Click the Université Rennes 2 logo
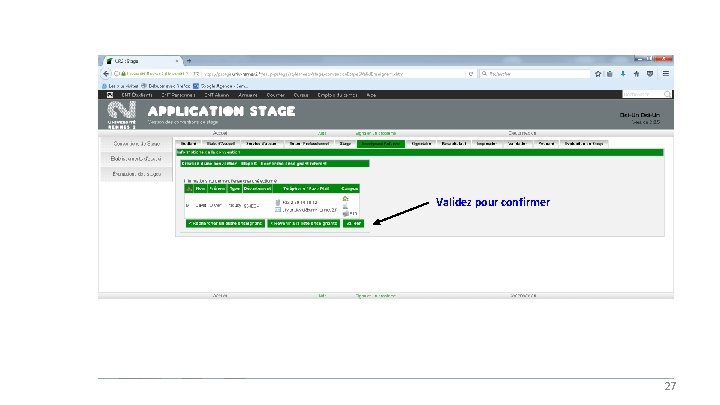The width and height of the screenshot is (720, 405). [x=121, y=115]
